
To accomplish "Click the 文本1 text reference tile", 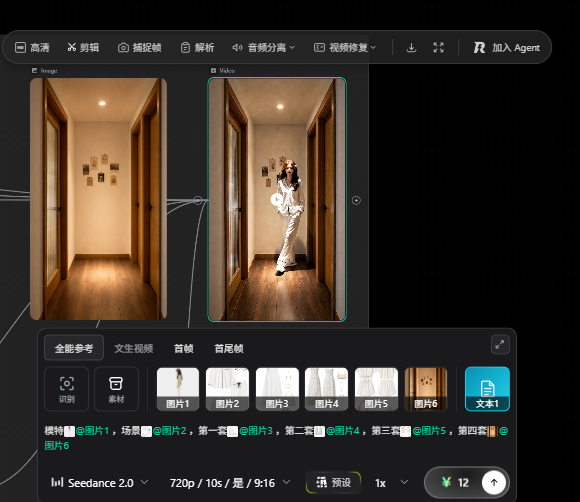I will pyautogui.click(x=487, y=389).
